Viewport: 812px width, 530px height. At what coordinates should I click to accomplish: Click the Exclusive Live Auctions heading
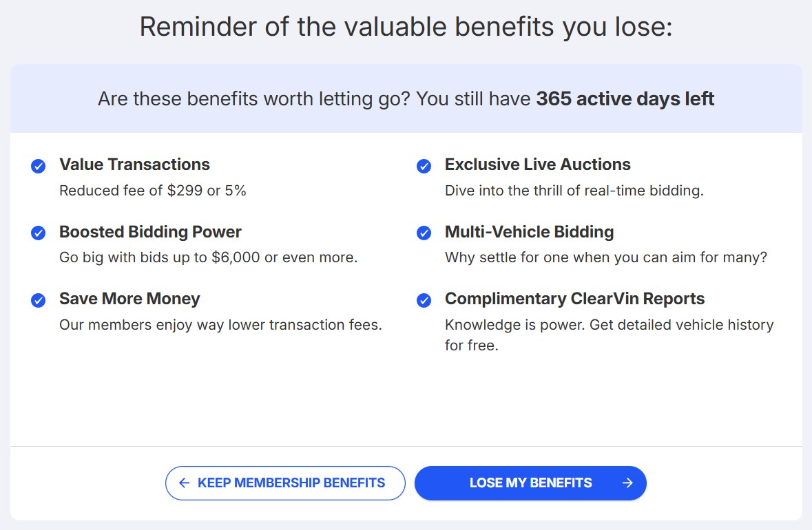[x=537, y=165]
